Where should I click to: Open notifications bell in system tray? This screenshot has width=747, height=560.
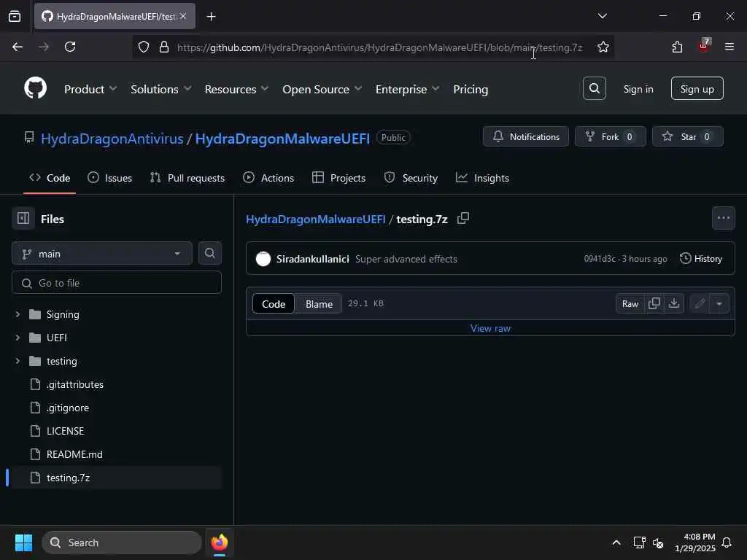727,542
